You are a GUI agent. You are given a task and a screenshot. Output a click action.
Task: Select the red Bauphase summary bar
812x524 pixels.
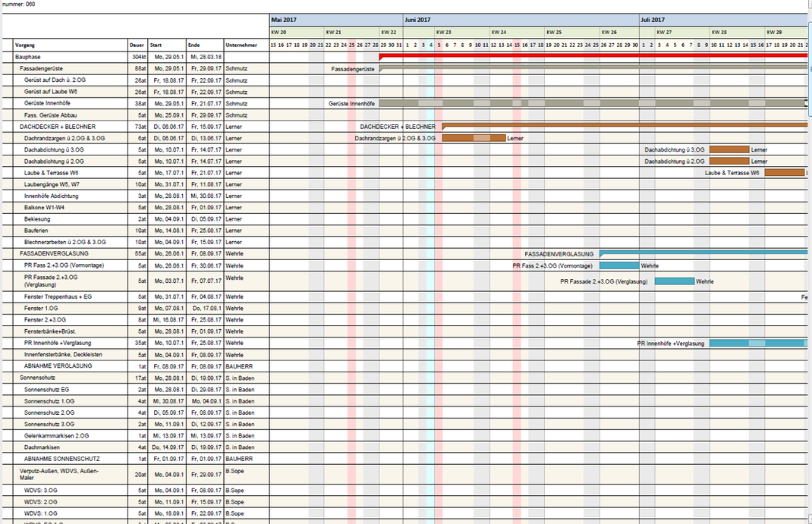tap(592, 56)
